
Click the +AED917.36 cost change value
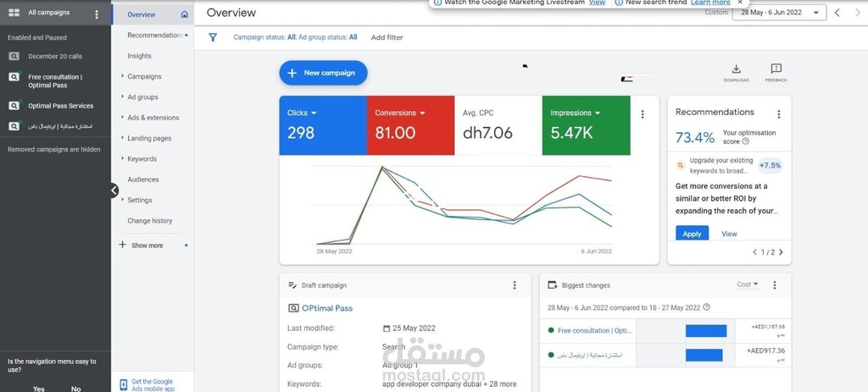point(765,351)
